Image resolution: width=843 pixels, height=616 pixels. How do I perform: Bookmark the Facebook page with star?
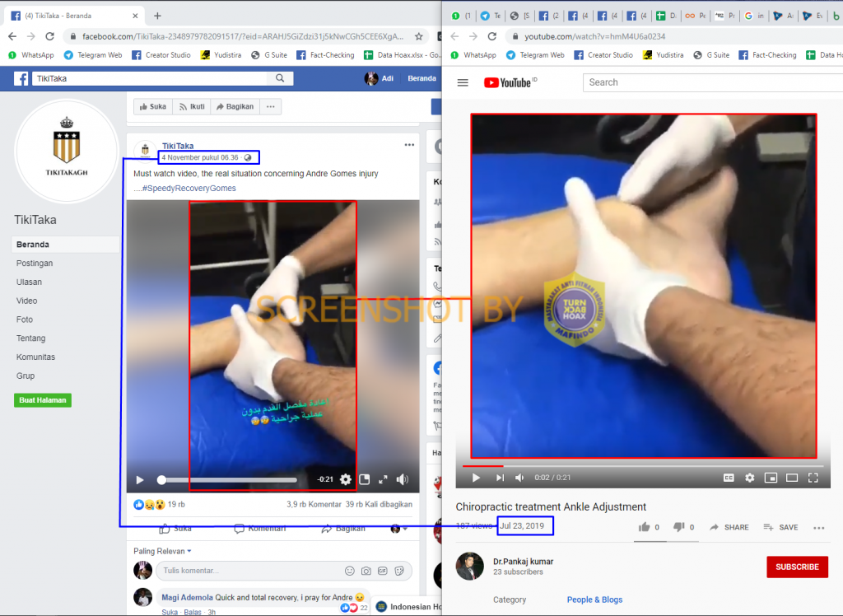[x=418, y=36]
